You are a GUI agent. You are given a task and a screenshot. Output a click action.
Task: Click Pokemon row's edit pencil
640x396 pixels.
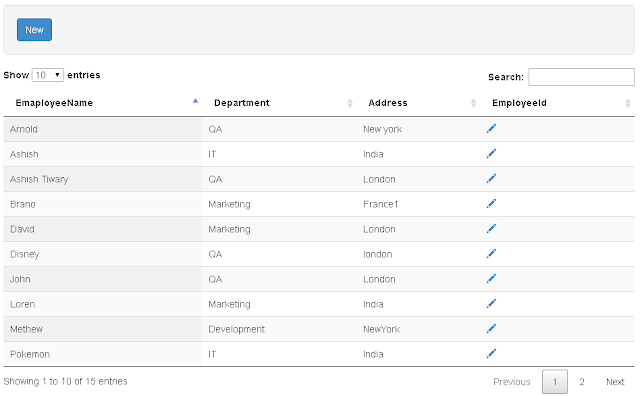[x=491, y=354]
